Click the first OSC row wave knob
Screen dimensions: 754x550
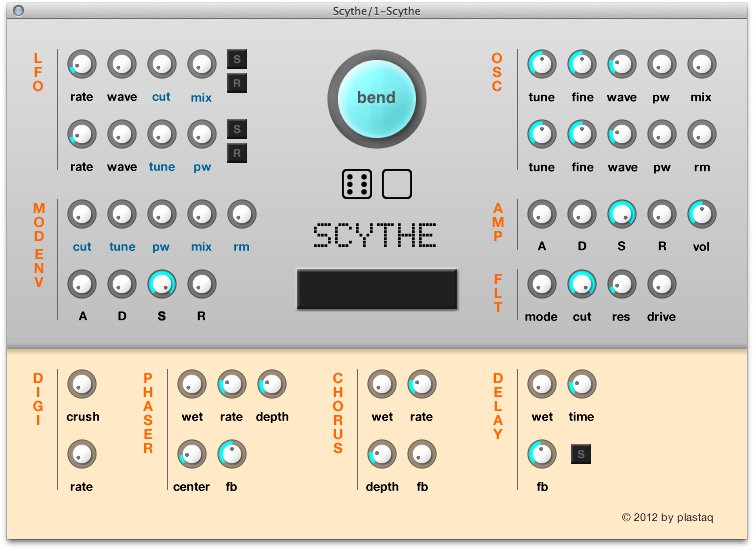(622, 64)
